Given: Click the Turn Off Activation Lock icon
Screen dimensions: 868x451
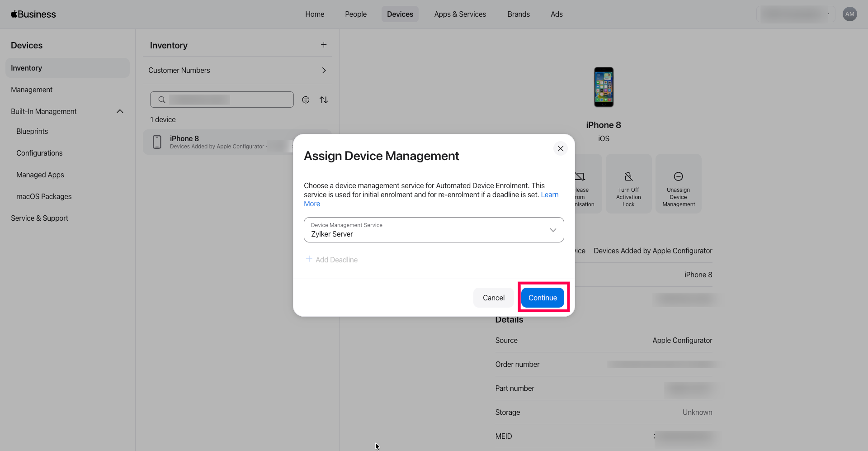Looking at the screenshot, I should pyautogui.click(x=628, y=176).
